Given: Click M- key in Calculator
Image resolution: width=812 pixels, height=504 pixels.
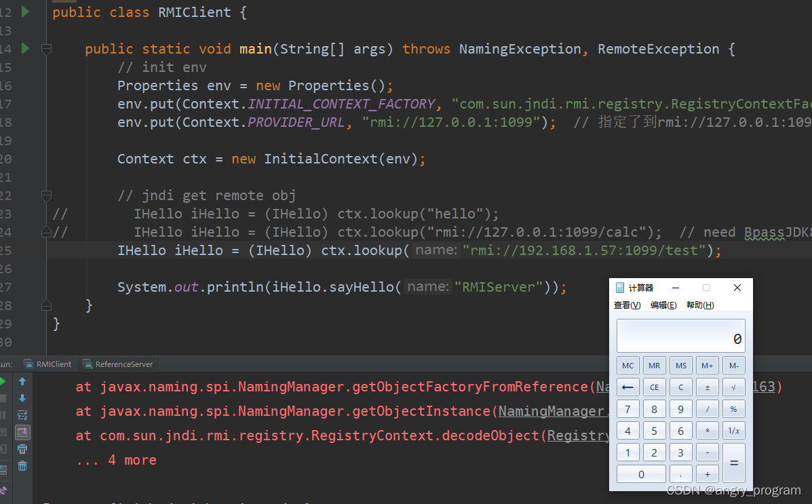Looking at the screenshot, I should (x=734, y=366).
